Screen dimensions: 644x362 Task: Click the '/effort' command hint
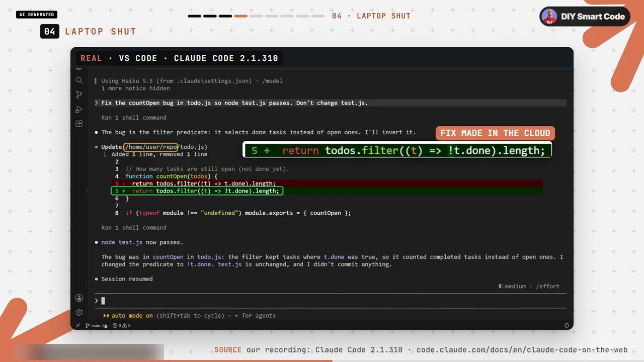pos(547,286)
